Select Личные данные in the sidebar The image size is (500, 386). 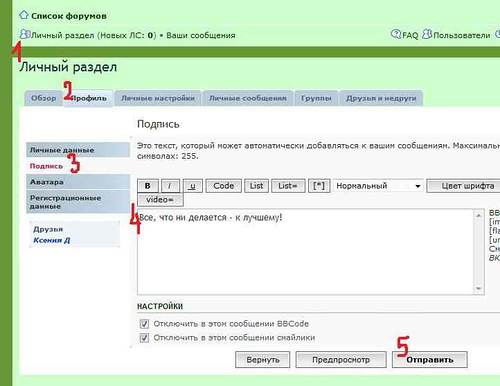point(78,150)
